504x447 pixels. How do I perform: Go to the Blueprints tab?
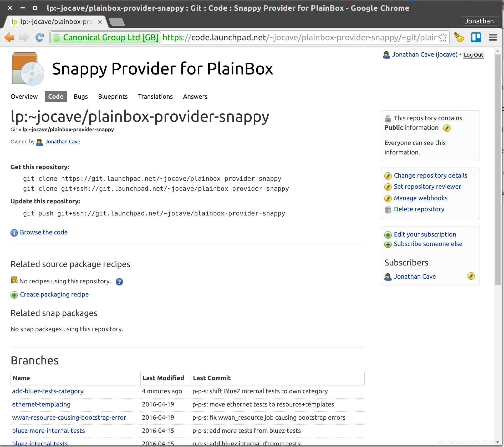(113, 97)
